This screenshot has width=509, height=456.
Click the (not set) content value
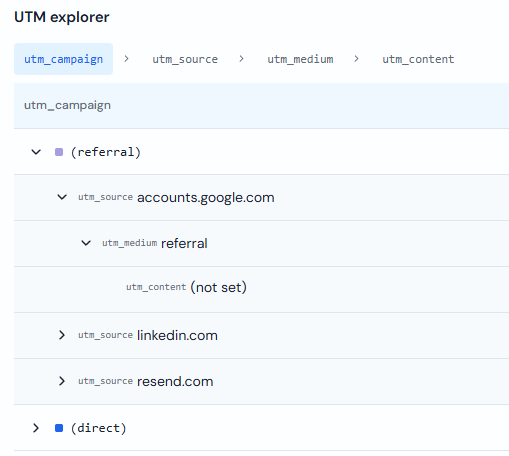coord(218,287)
